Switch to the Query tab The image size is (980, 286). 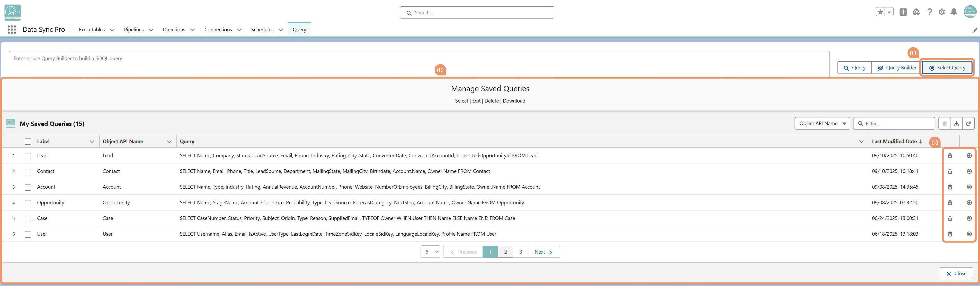(x=299, y=30)
